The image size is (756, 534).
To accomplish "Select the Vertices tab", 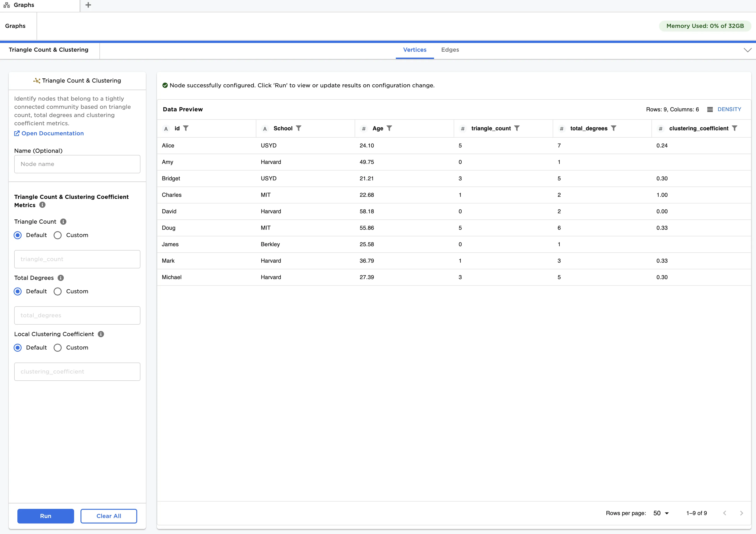I will pyautogui.click(x=415, y=50).
